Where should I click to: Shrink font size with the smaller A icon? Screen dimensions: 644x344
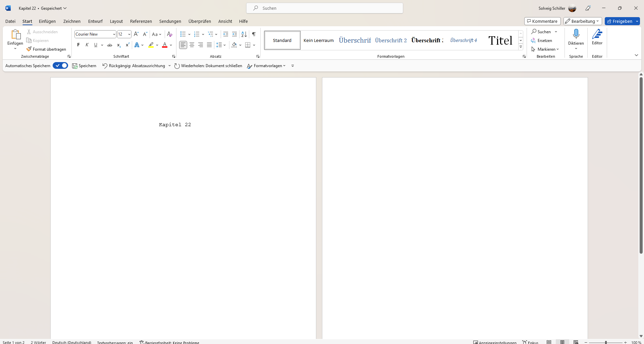[145, 34]
